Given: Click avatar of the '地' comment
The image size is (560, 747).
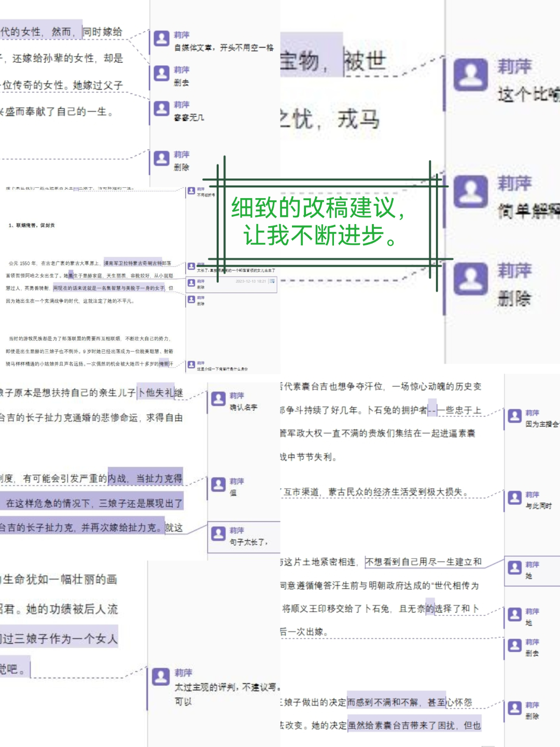Looking at the screenshot, I should (x=514, y=615).
